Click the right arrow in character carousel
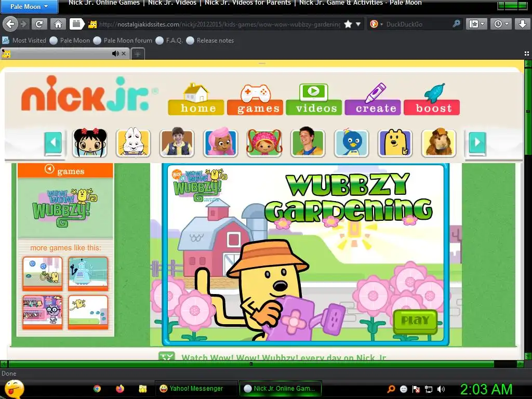This screenshot has height=399, width=532. click(478, 142)
